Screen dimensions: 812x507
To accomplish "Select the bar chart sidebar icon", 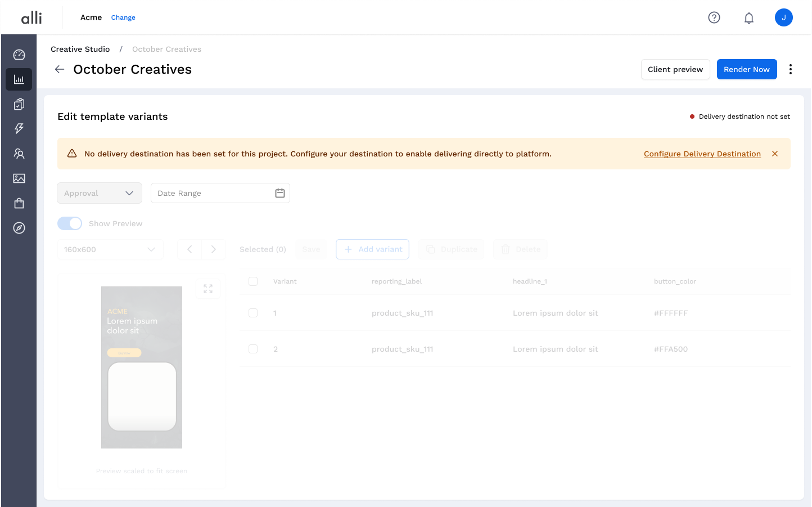I will (x=19, y=79).
